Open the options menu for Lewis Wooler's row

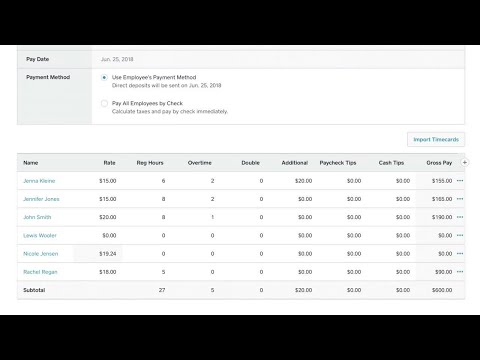click(460, 235)
